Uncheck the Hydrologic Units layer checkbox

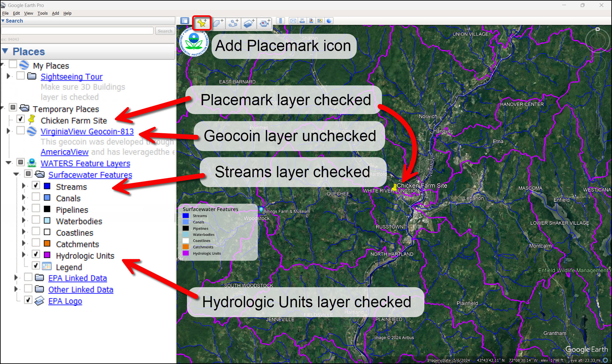click(x=36, y=254)
